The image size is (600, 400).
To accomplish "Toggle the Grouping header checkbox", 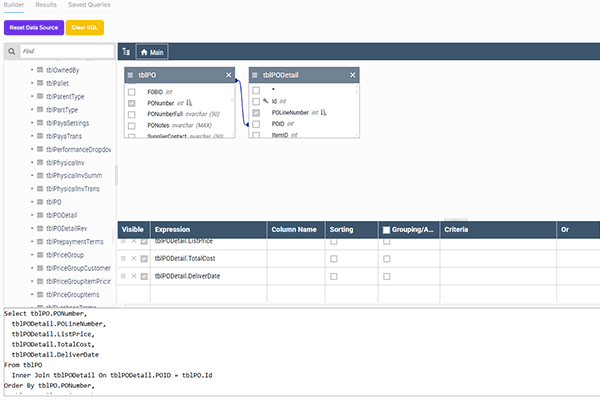I will (387, 230).
